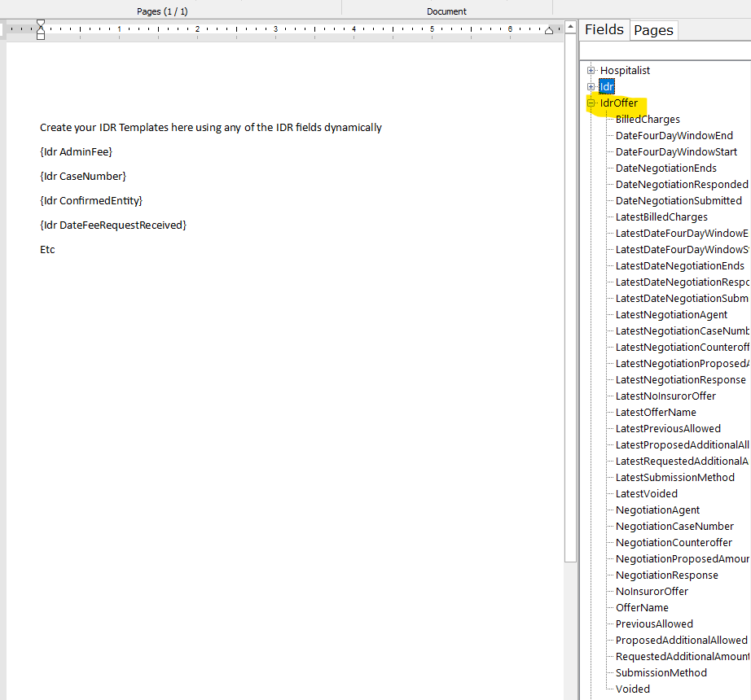The height and width of the screenshot is (700, 751).
Task: Expand the Hospitalist tree node
Action: [x=591, y=71]
